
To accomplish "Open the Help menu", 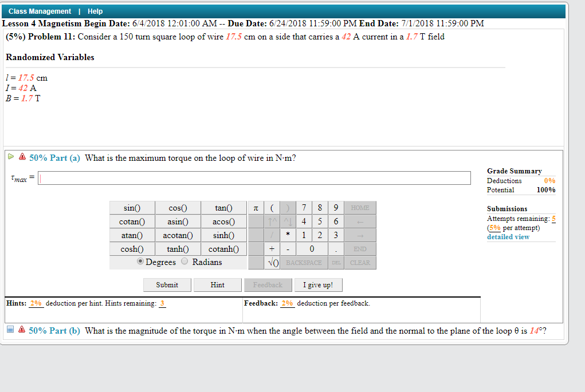I will click(95, 11).
